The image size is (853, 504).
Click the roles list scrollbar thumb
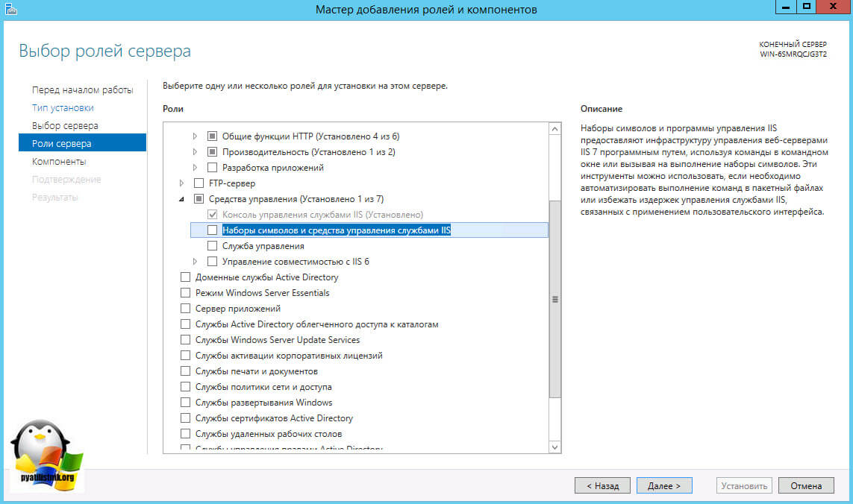click(x=555, y=299)
